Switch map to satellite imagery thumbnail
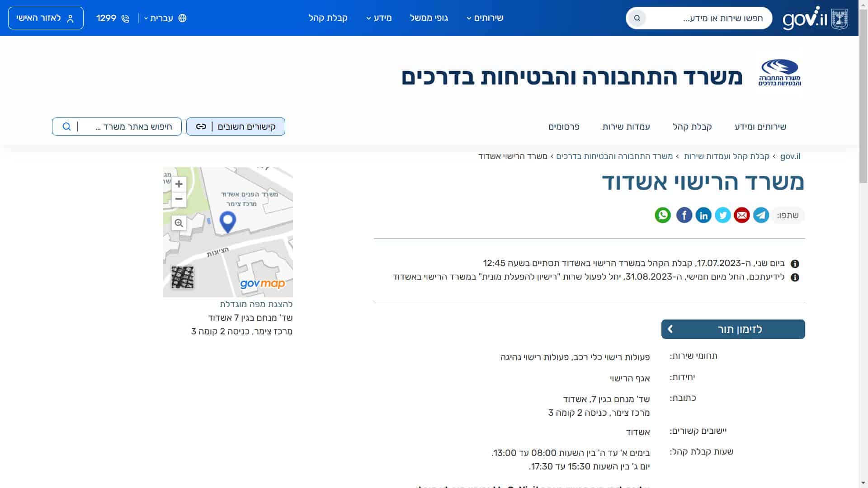The height and width of the screenshot is (488, 868). 183,277
